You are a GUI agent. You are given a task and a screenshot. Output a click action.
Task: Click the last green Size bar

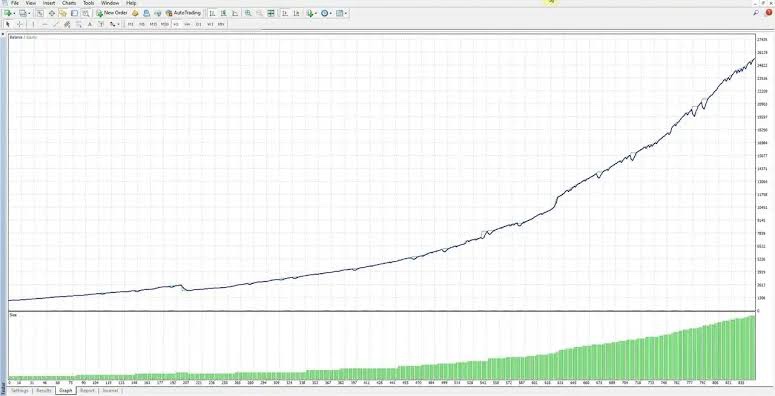click(753, 348)
